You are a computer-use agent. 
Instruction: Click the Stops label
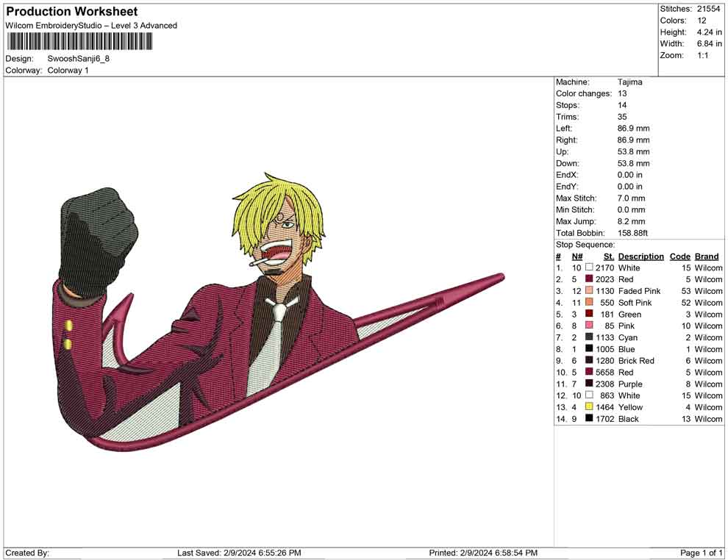pos(568,105)
